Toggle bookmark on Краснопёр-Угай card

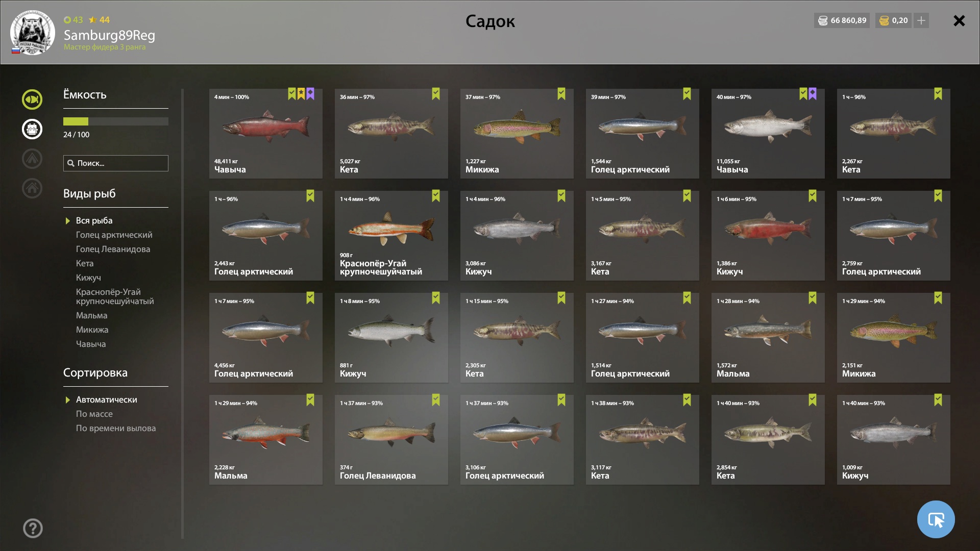pyautogui.click(x=436, y=196)
